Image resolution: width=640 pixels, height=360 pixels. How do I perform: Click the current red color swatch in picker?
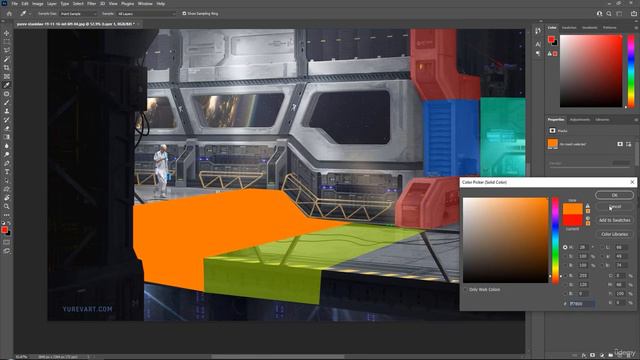(572, 220)
